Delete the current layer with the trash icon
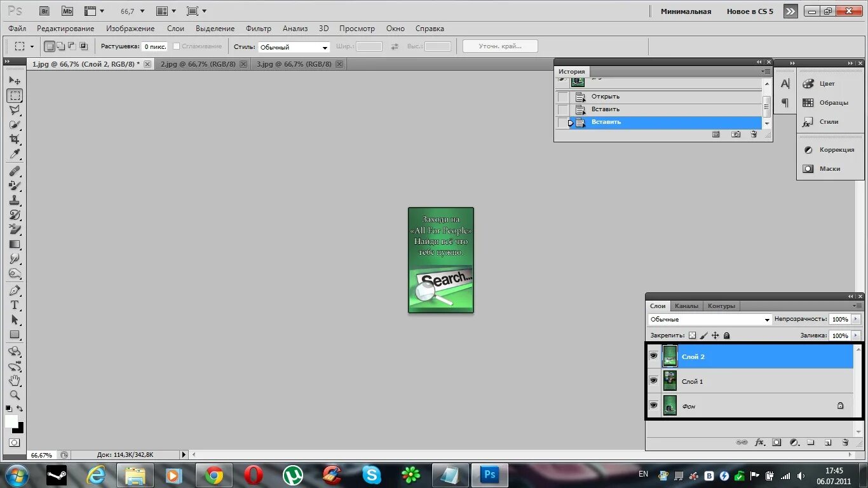The image size is (868, 488). [x=845, y=442]
